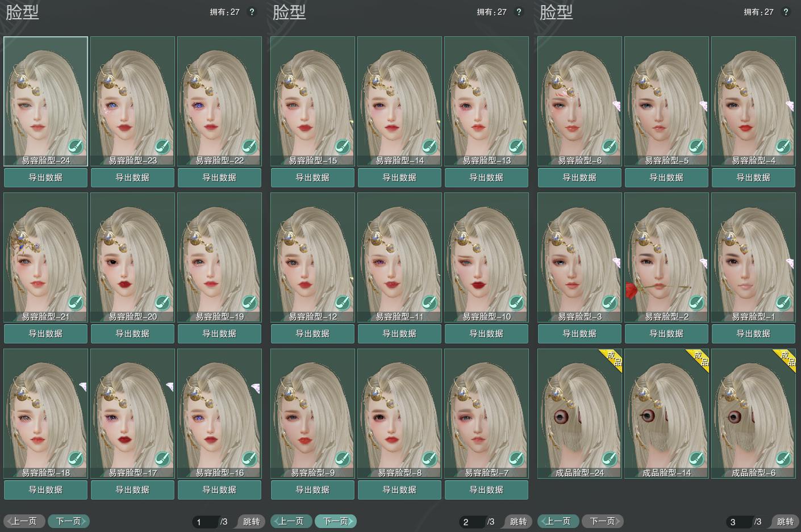This screenshot has width=801, height=532.
Task: Click brush edit icon on 成品脸型-24
Action: (x=610, y=459)
